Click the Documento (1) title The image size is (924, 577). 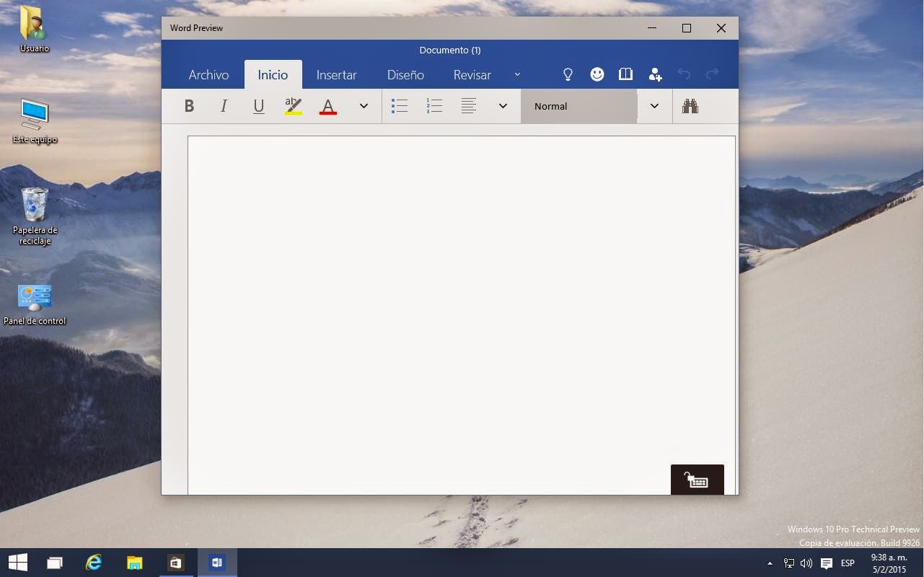coord(450,50)
